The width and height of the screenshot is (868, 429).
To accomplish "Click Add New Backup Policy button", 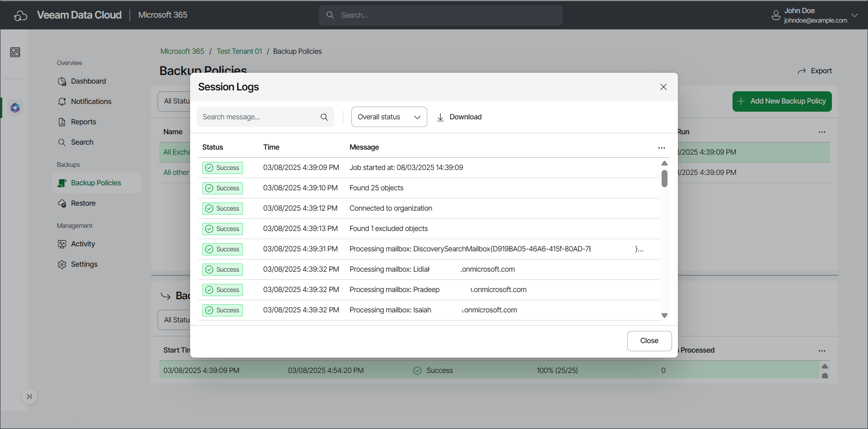I will (x=782, y=101).
